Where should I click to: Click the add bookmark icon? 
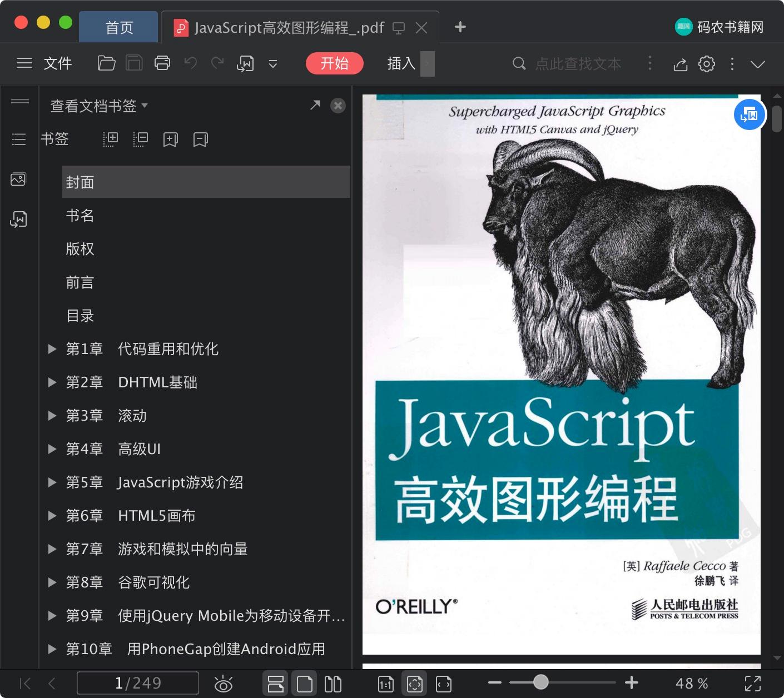(171, 139)
